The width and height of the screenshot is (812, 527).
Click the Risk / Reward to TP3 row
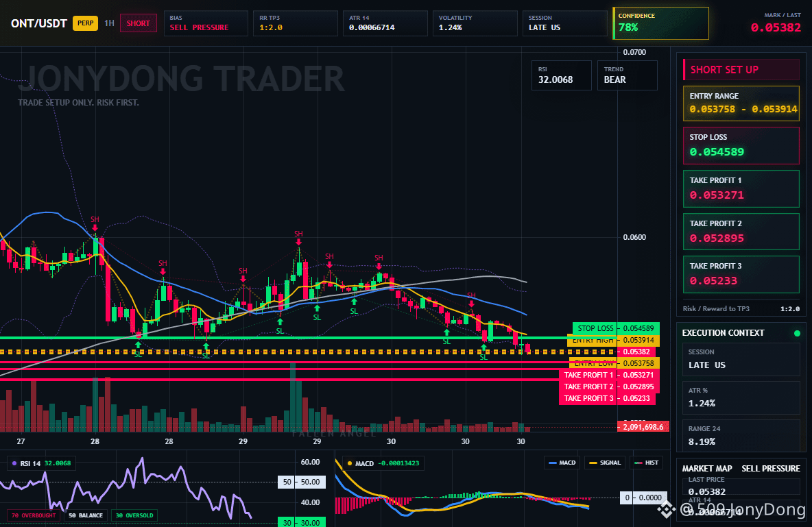coord(741,308)
